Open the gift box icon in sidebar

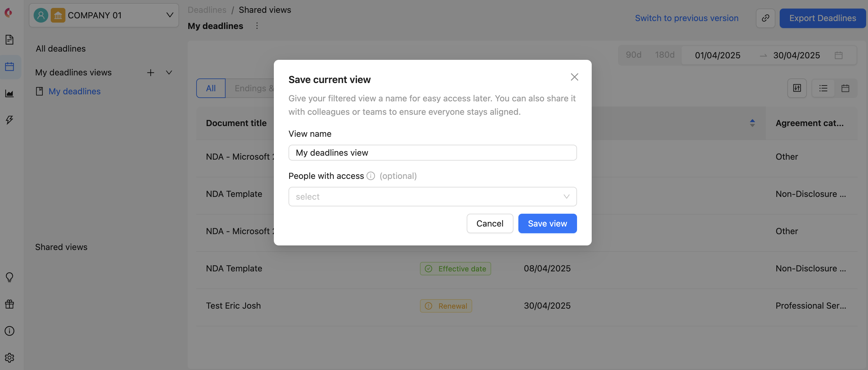[9, 304]
